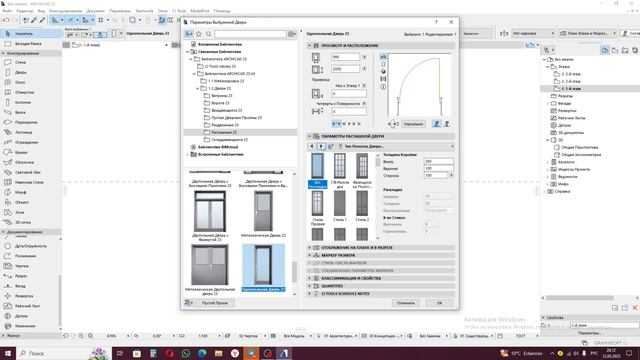The image size is (640, 360).
Task: Click the search magnifier in door dialog
Action: 209,34
